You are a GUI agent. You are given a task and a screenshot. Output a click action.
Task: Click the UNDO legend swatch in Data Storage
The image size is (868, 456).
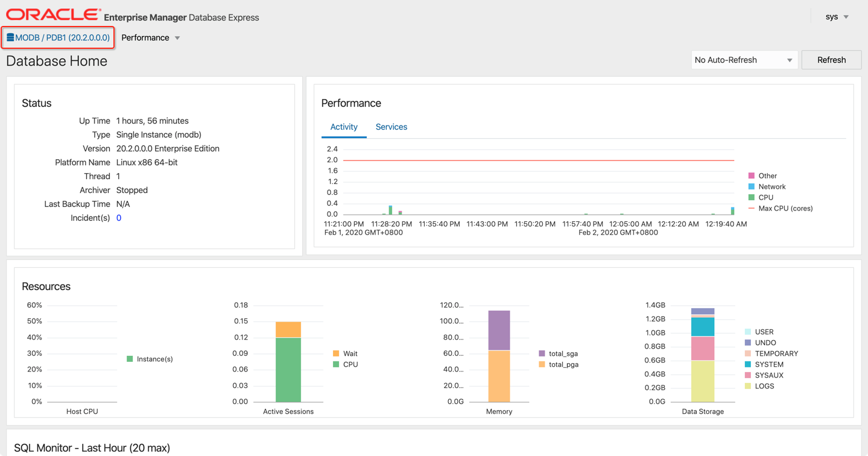pyautogui.click(x=748, y=343)
